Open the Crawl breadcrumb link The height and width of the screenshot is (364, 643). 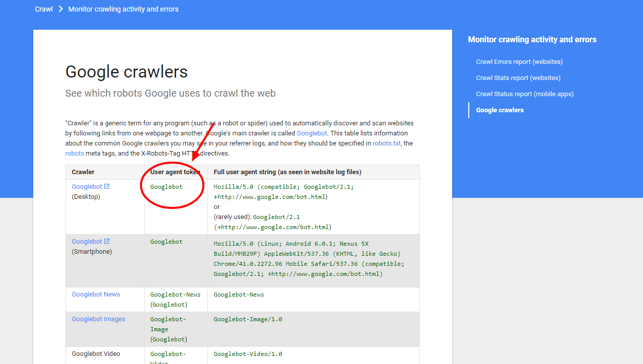point(43,9)
